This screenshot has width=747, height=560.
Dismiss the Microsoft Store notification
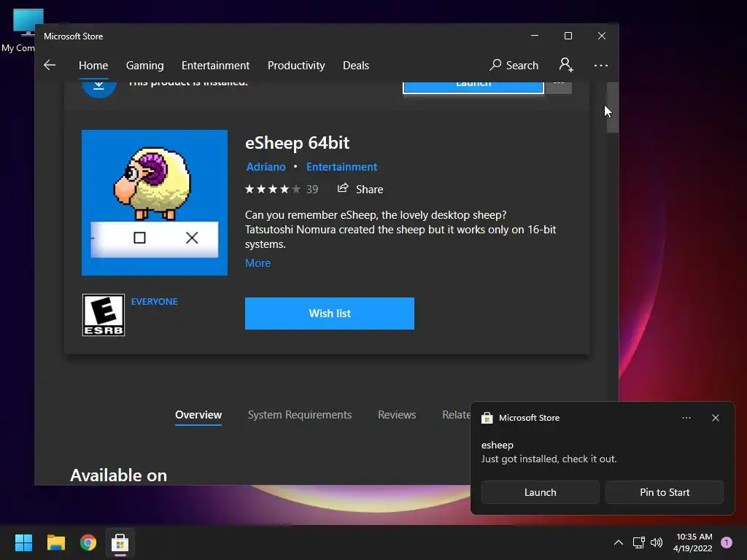[715, 418]
